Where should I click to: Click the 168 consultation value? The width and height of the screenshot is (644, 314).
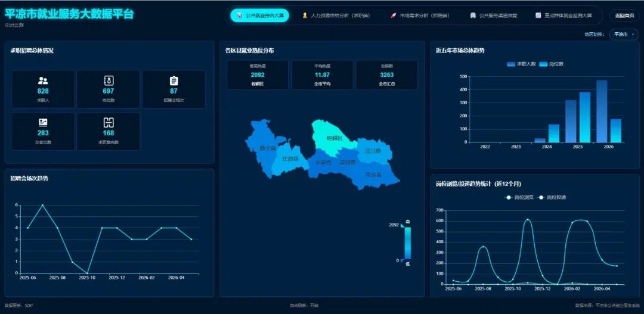click(109, 133)
